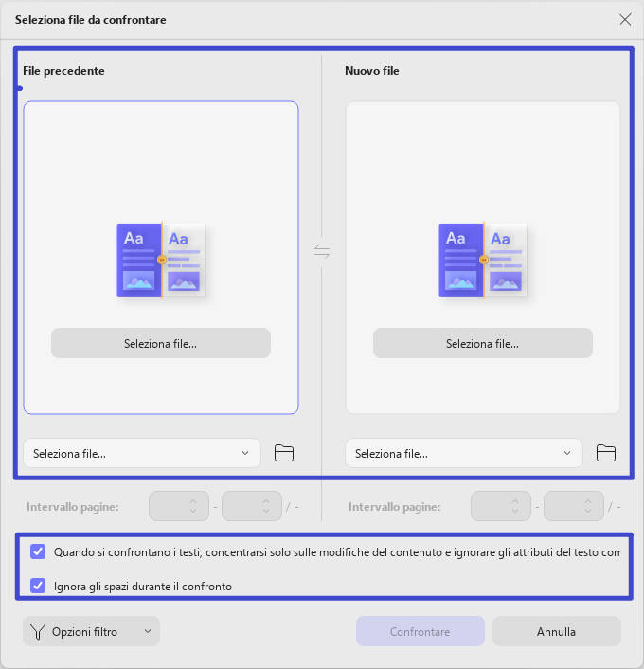The width and height of the screenshot is (644, 669).
Task: Click Seleziona file button in right panel
Action: pos(483,343)
